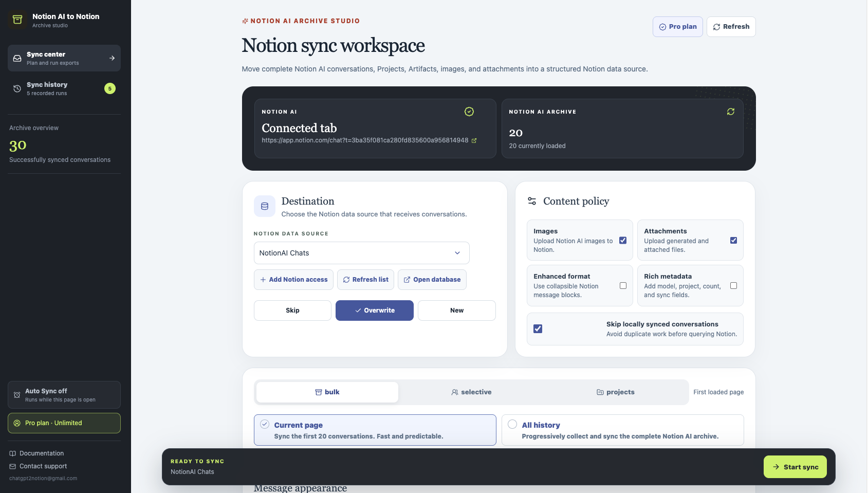The height and width of the screenshot is (493, 868).
Task: Open connected tab URL external link icon
Action: click(474, 140)
